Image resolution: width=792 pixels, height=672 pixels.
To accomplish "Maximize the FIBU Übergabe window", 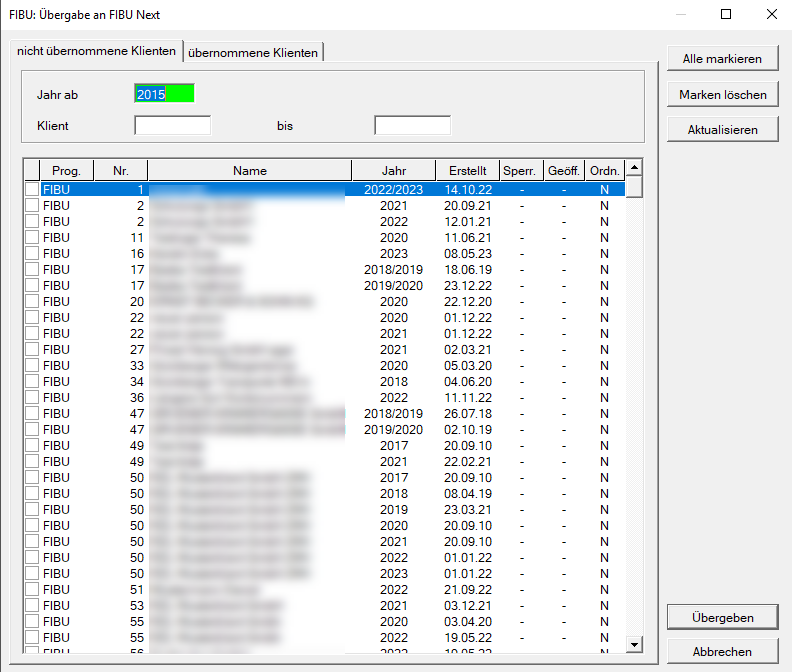I will (726, 15).
